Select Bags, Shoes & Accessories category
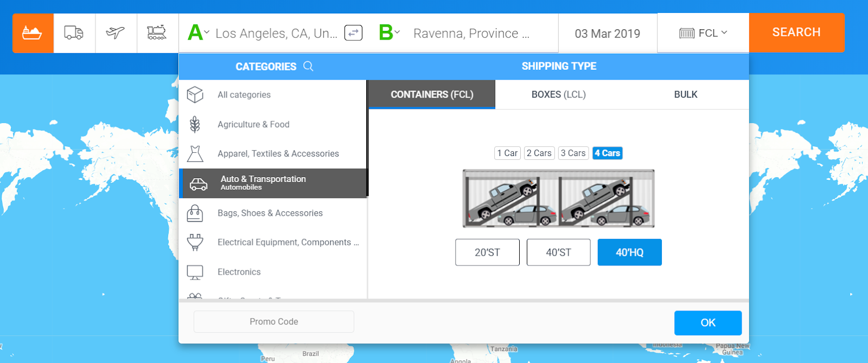 point(273,213)
